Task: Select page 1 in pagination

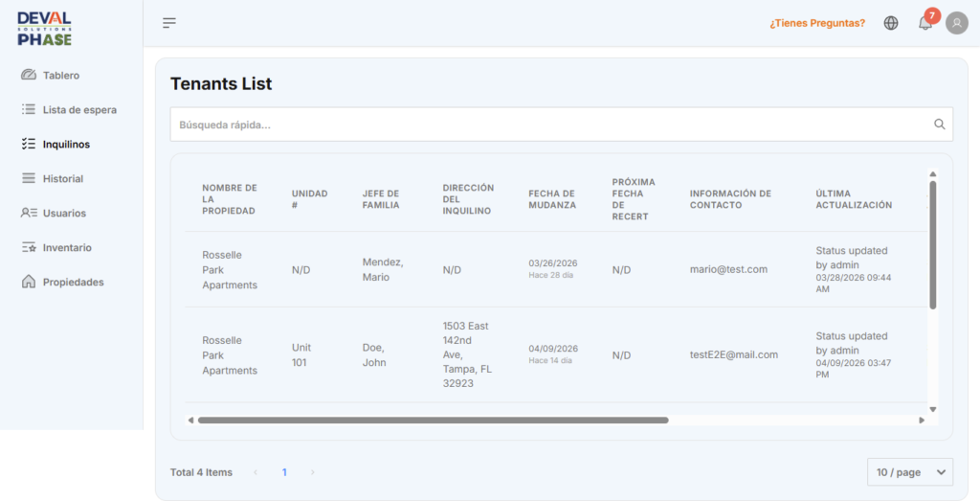Action: tap(284, 472)
